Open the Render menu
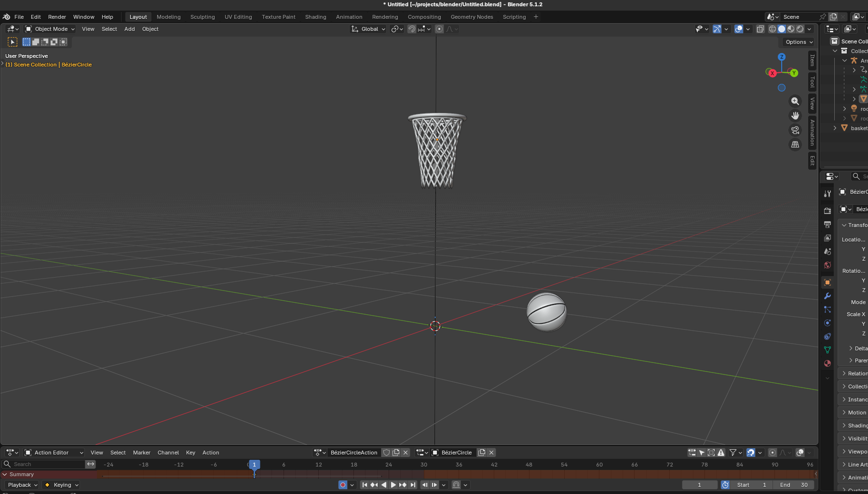868x494 pixels. click(57, 17)
